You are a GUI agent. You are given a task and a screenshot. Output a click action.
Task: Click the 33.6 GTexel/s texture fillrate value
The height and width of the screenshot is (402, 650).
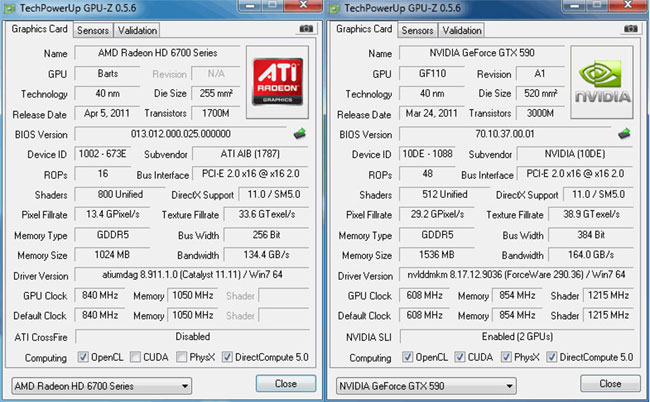[x=267, y=214]
